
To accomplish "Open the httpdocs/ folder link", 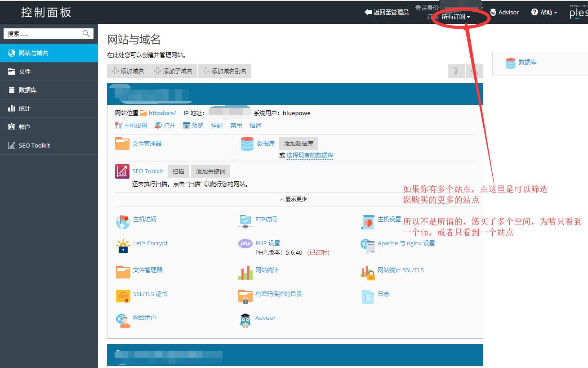I will pos(162,113).
